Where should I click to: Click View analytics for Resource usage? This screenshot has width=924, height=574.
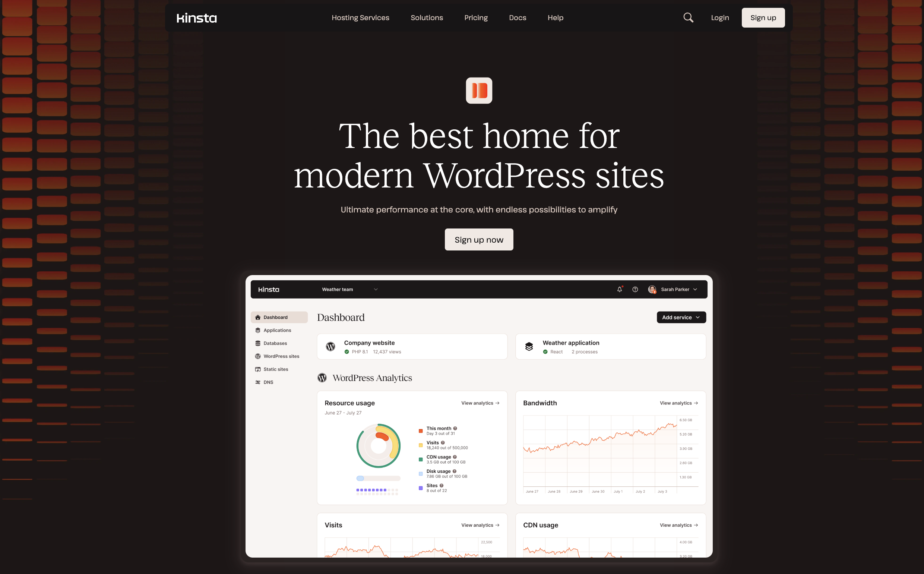(x=480, y=403)
